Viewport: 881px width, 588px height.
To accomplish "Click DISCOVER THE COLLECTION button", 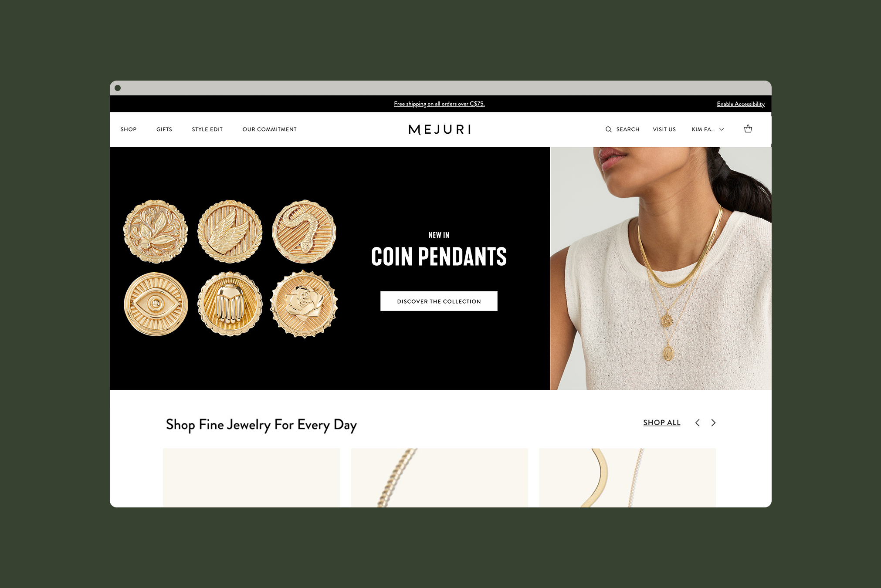I will click(x=439, y=301).
